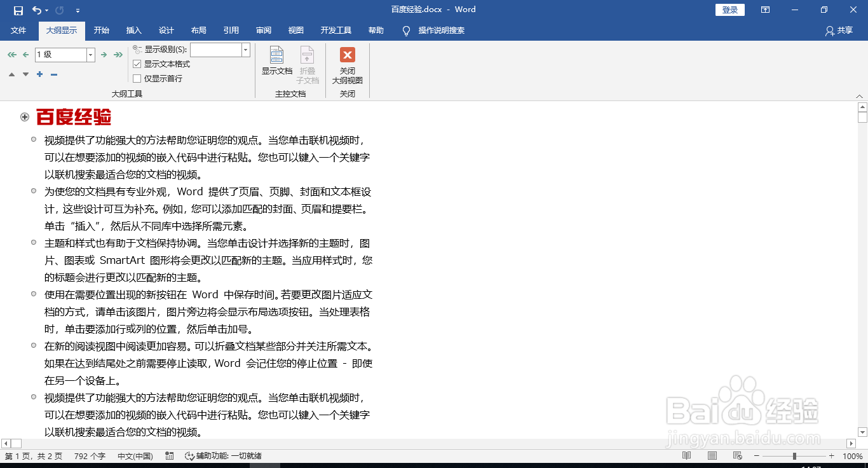
Task: Switch to the 插入 tab
Action: point(134,30)
